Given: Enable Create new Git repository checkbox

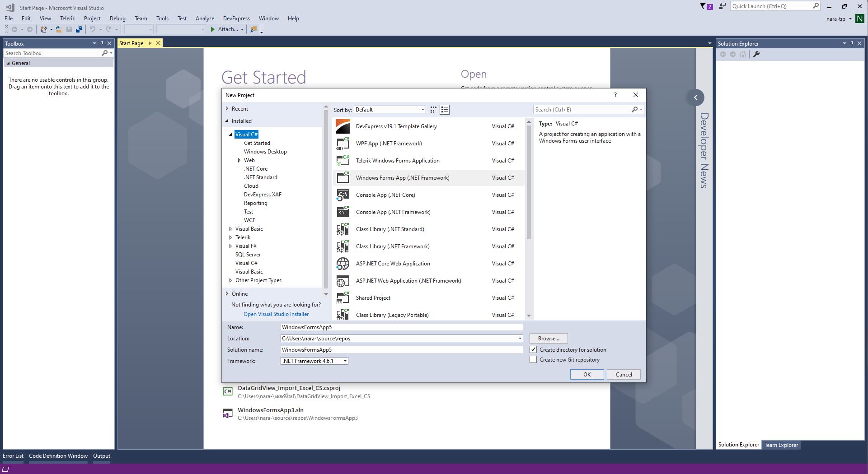Looking at the screenshot, I should point(533,359).
